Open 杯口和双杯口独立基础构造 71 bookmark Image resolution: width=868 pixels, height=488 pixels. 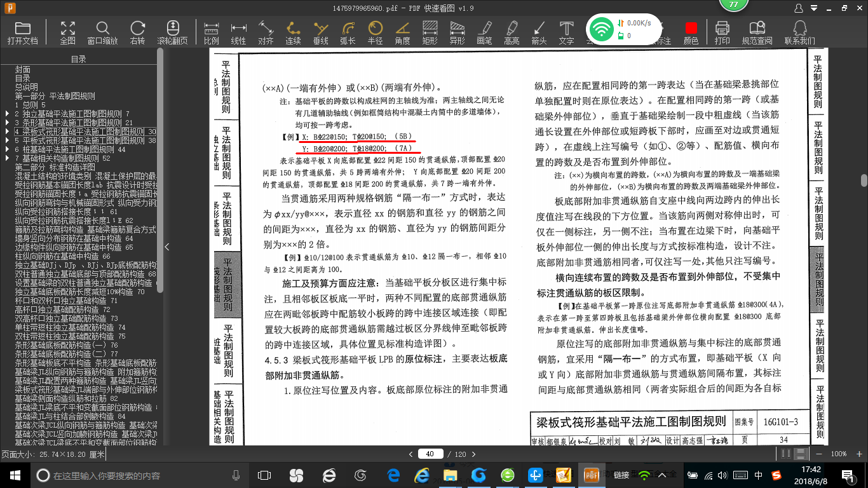66,301
